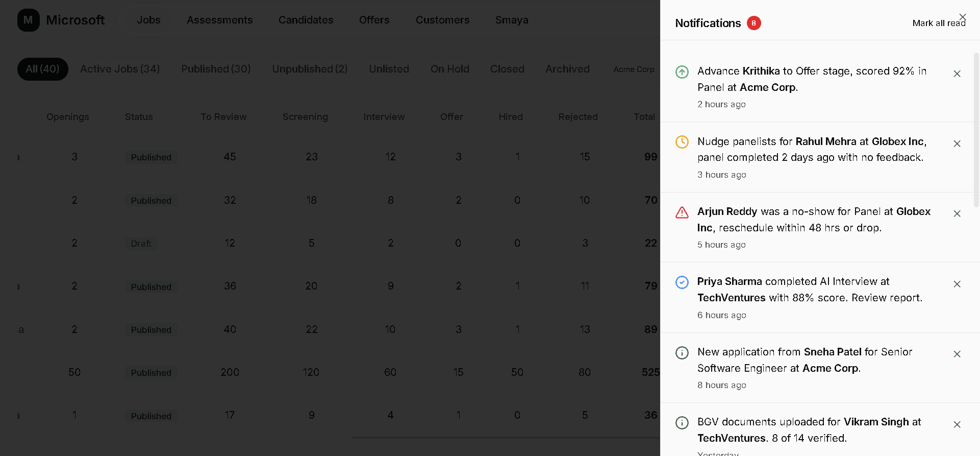Open the Offers nav tab
The image size is (980, 456).
pyautogui.click(x=374, y=20)
